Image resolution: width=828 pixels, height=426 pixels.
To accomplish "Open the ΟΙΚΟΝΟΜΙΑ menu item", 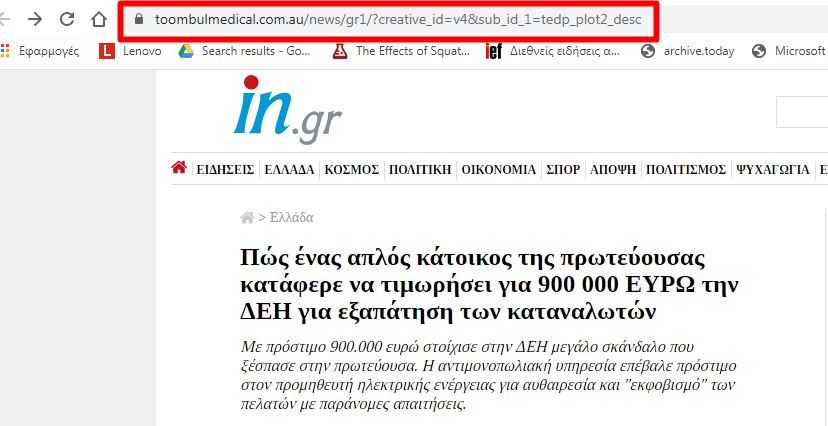I will (498, 170).
